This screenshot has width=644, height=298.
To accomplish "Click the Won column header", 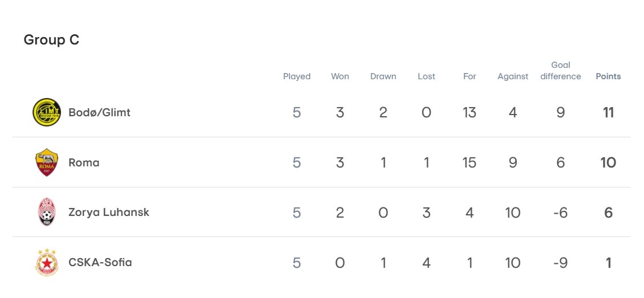I will click(x=340, y=76).
